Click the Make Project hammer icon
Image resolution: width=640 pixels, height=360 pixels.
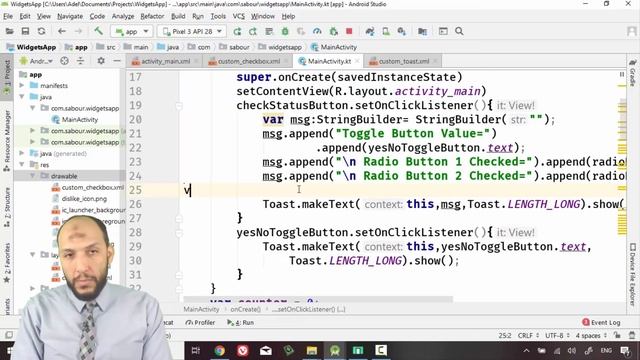98,31
